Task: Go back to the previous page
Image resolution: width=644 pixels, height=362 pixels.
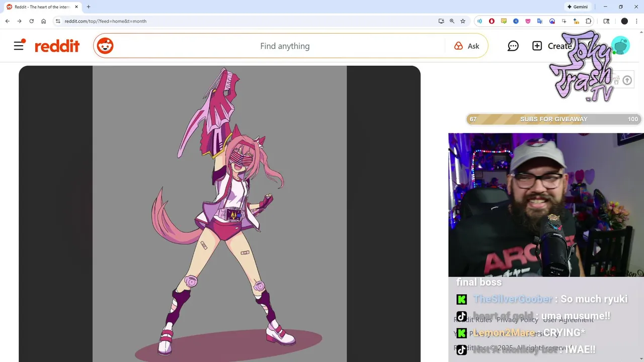Action: pyautogui.click(x=7, y=21)
